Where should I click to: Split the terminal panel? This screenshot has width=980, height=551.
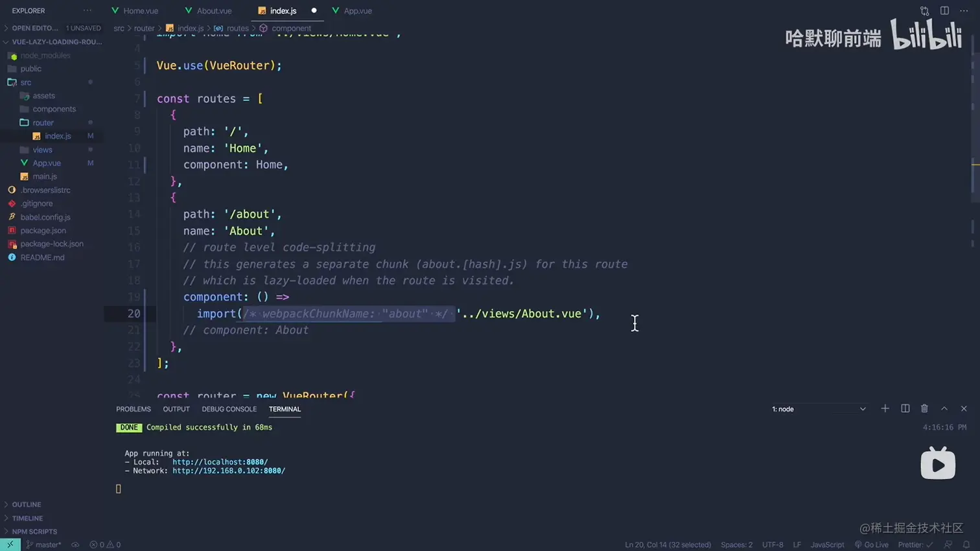pos(905,408)
